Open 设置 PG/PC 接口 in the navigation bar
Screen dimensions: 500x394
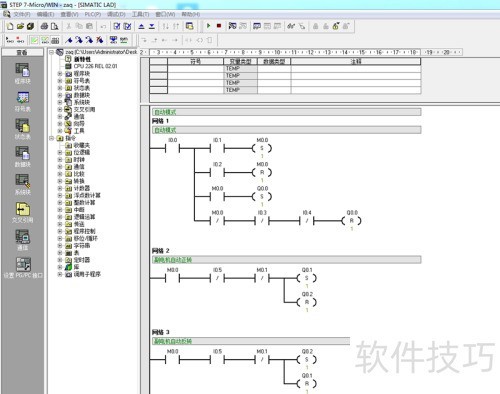point(23,268)
